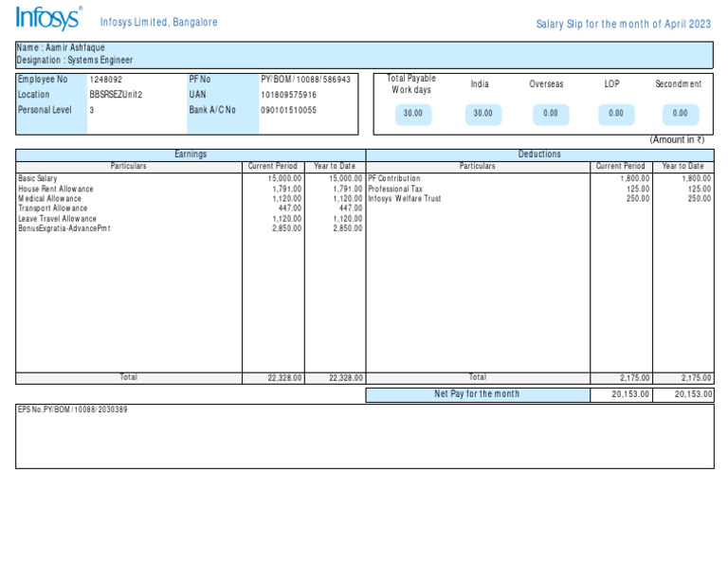Select the 'Infosys Welfare Trust' deduction label
The height and width of the screenshot is (563, 728).
(x=405, y=199)
